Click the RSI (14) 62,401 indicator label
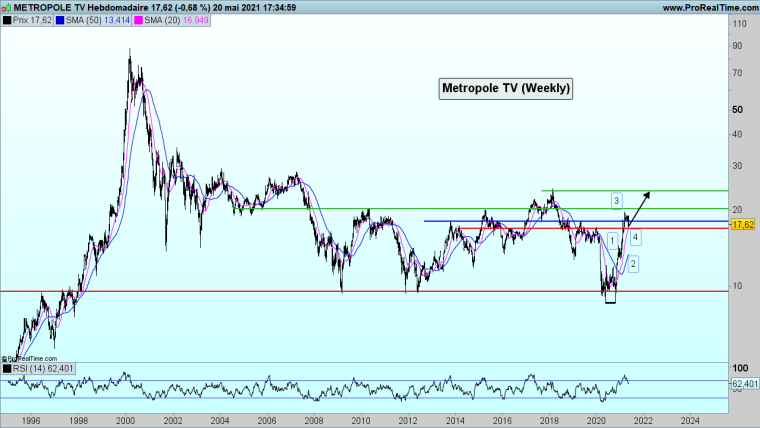The height and width of the screenshot is (428, 760). point(43,368)
